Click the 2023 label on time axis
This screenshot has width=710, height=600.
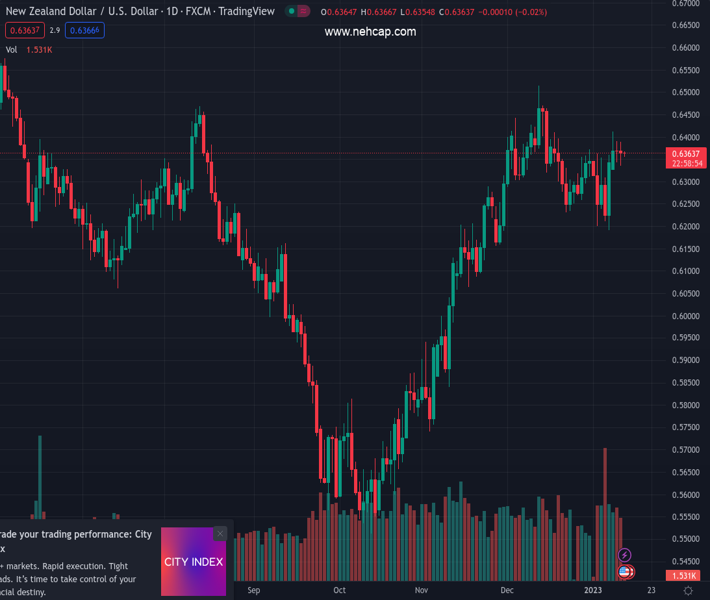pos(593,590)
